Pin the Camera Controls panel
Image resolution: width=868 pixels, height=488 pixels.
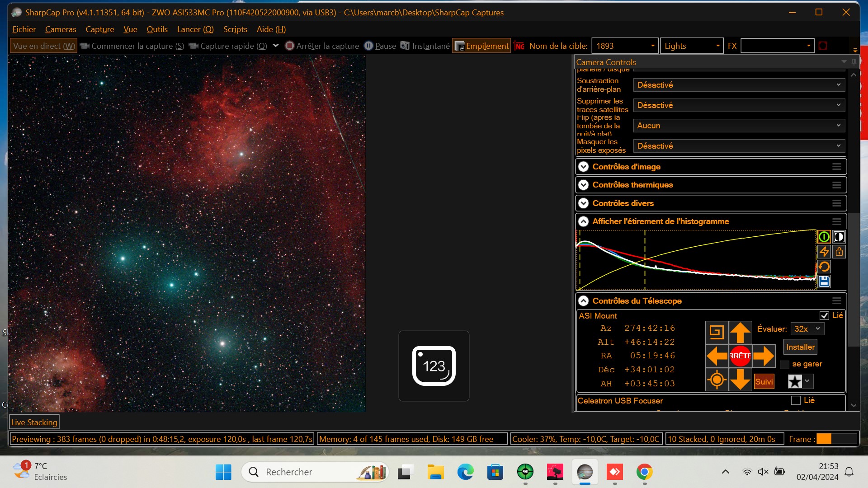point(854,61)
